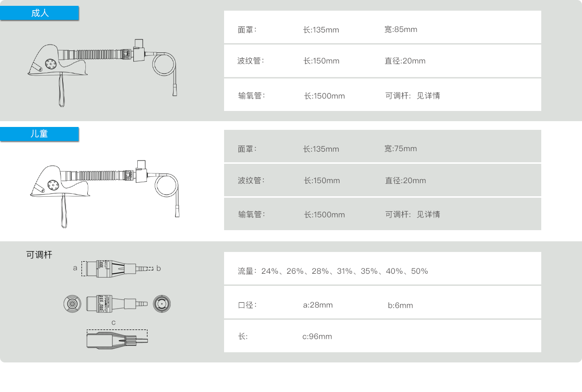Click the dashed box labeled a
This screenshot has height=392, width=582.
(x=84, y=268)
